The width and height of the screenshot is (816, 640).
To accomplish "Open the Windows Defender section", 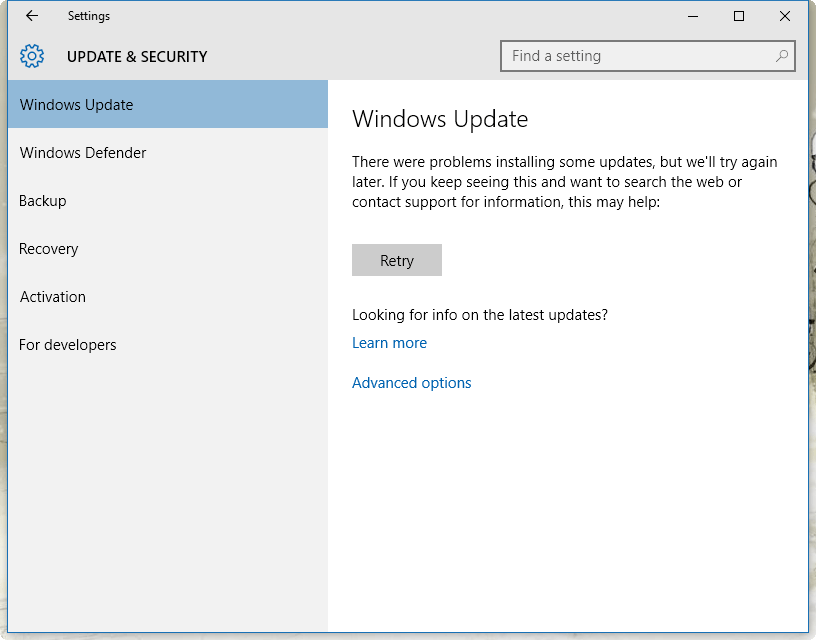I will coord(168,152).
